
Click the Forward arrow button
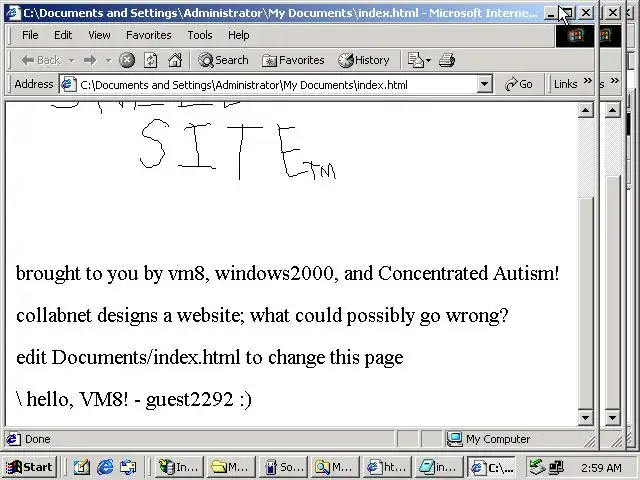tap(90, 60)
